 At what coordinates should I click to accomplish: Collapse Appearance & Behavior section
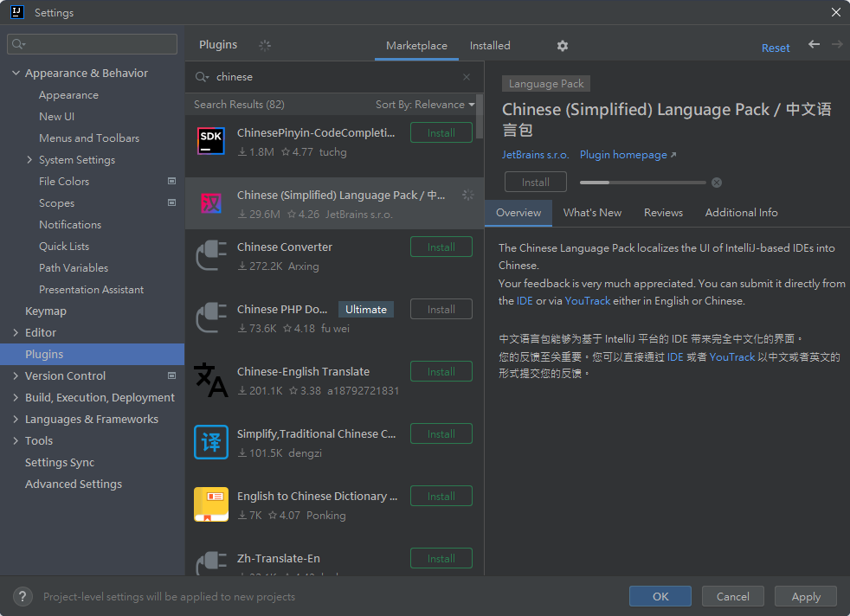tap(16, 73)
